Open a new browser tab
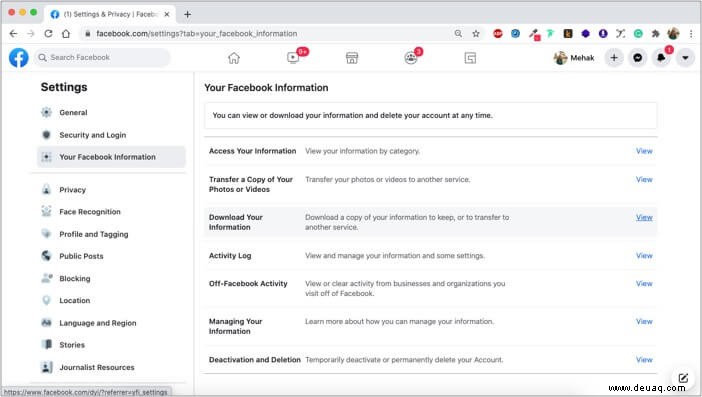This screenshot has width=702, height=397. click(x=188, y=14)
